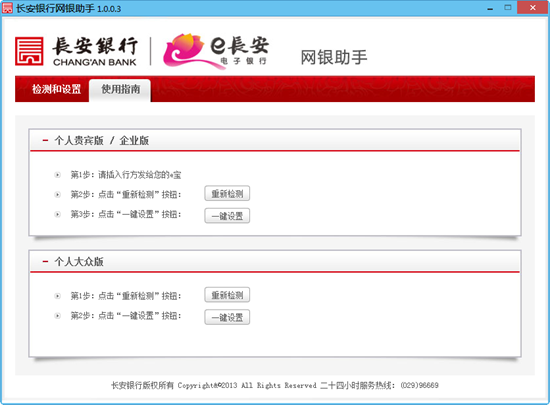Viewport: 550px width, 405px height.
Task: Click bullet icon beside 企业版 第2步
Action: [58, 194]
